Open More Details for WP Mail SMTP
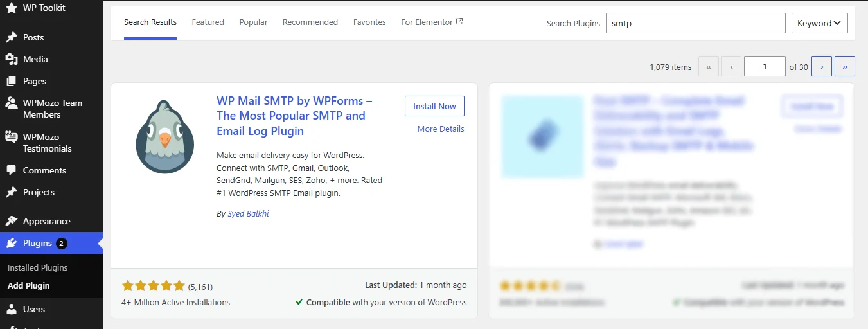 (441, 129)
